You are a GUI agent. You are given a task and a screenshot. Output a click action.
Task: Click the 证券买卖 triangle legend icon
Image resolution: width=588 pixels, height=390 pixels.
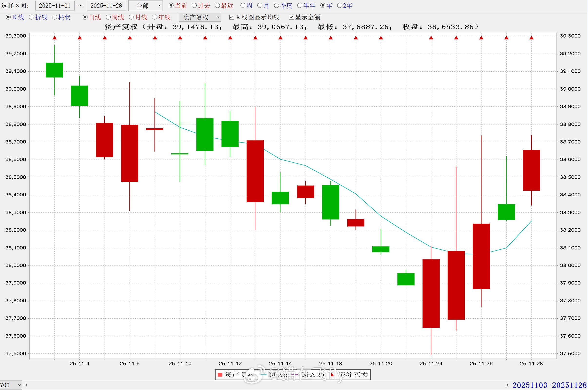tap(332, 375)
